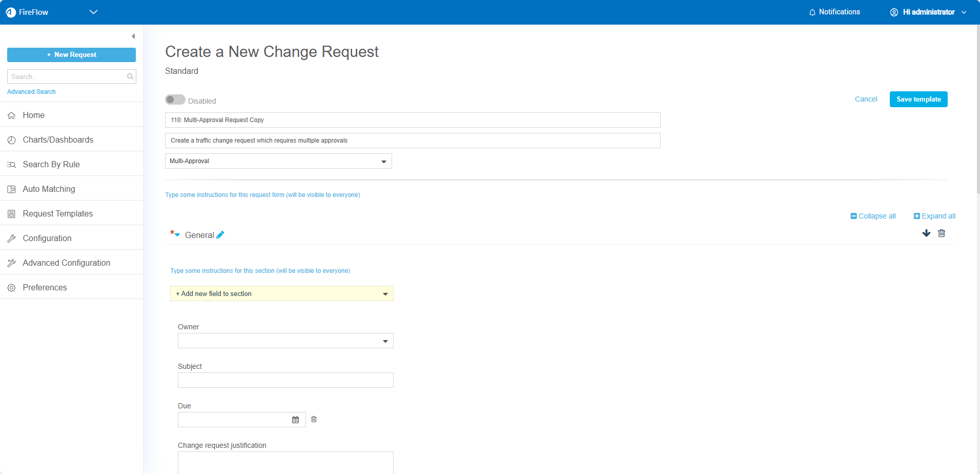Go to Request Templates in sidebar
Image resolution: width=980 pixels, height=474 pixels.
click(57, 213)
